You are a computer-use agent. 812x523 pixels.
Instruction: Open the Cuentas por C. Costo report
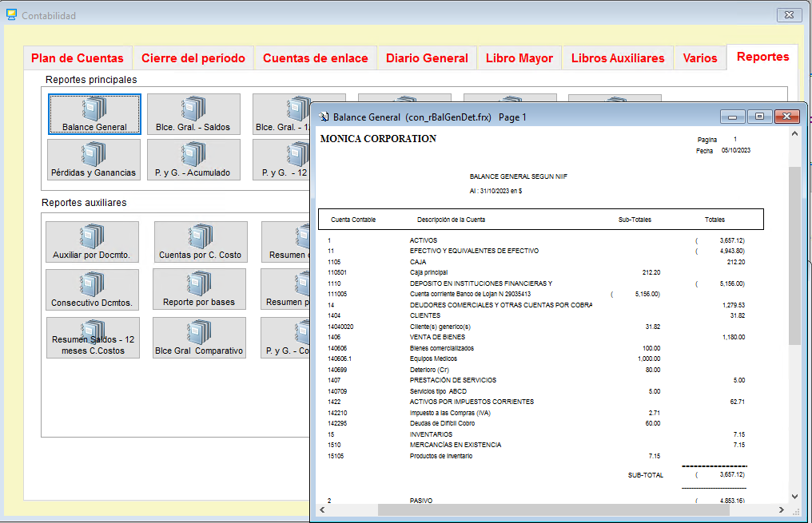pos(201,242)
